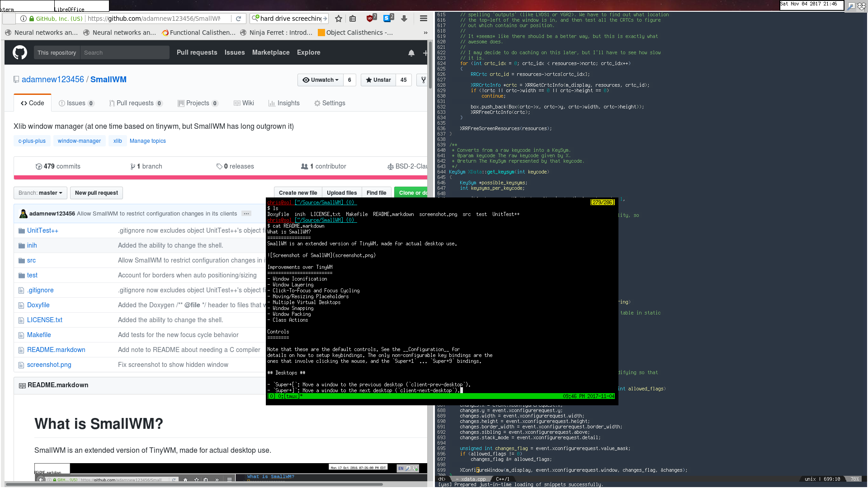868x488 pixels.
Task: Click the GitHub search input field
Action: coord(125,53)
